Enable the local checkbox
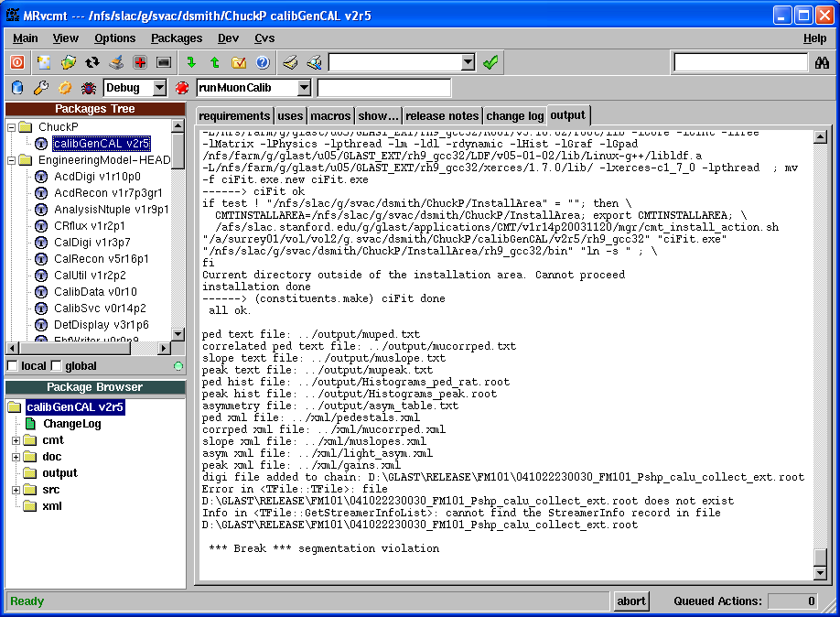The height and width of the screenshot is (617, 840). click(12, 366)
